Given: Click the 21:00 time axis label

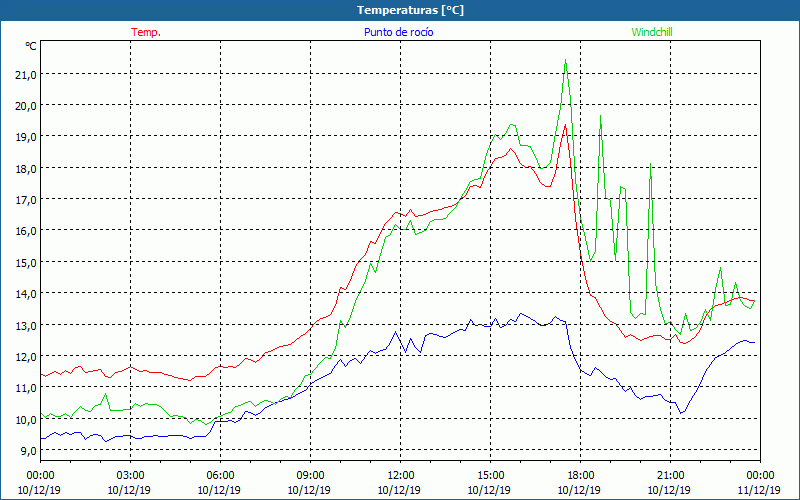Looking at the screenshot, I should (x=670, y=476).
